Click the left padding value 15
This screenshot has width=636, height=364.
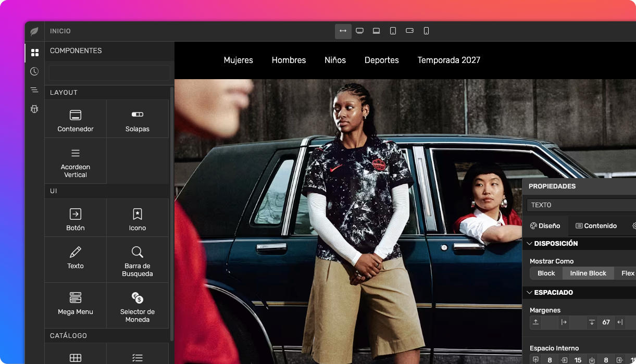[x=578, y=360]
